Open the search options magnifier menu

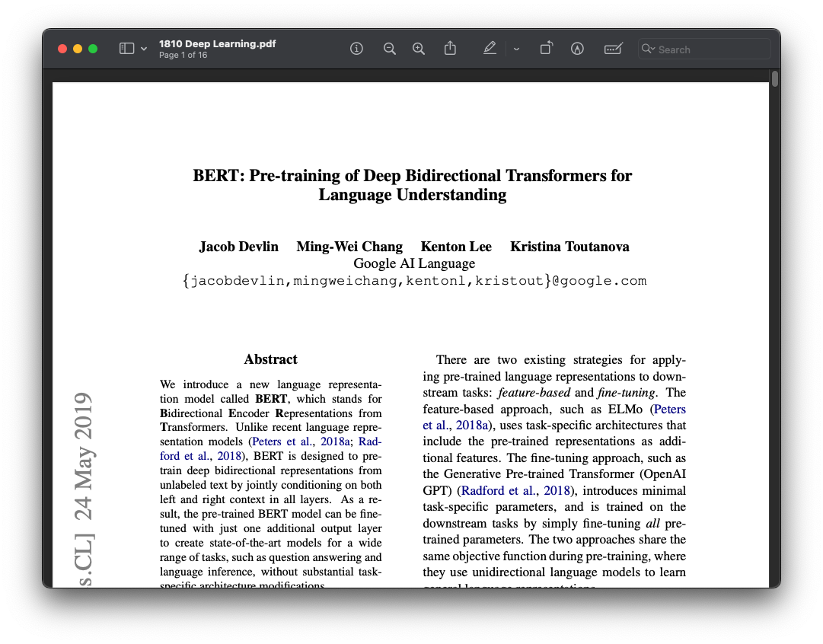[x=648, y=49]
